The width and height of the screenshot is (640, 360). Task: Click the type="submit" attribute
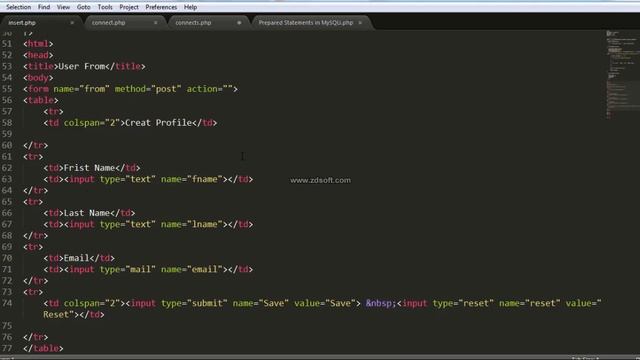(x=194, y=303)
